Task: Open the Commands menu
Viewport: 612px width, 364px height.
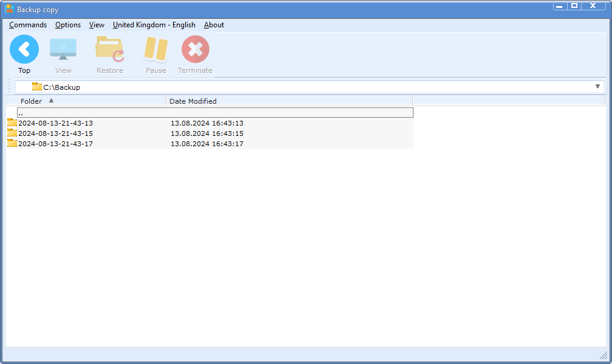Action: point(28,25)
